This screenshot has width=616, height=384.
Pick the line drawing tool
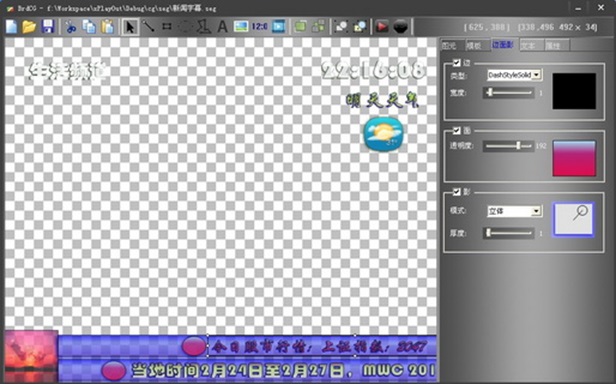[148, 26]
